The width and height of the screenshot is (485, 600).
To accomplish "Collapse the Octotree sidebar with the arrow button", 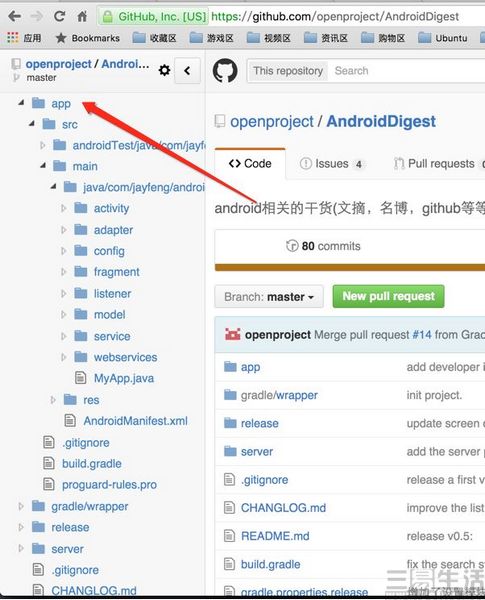I will coord(187,70).
